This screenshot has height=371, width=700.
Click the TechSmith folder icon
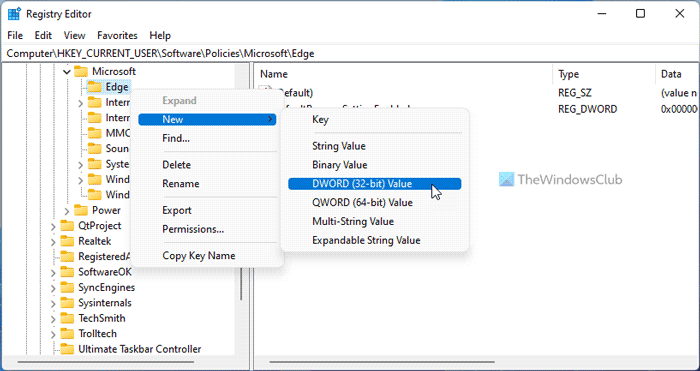coord(67,318)
